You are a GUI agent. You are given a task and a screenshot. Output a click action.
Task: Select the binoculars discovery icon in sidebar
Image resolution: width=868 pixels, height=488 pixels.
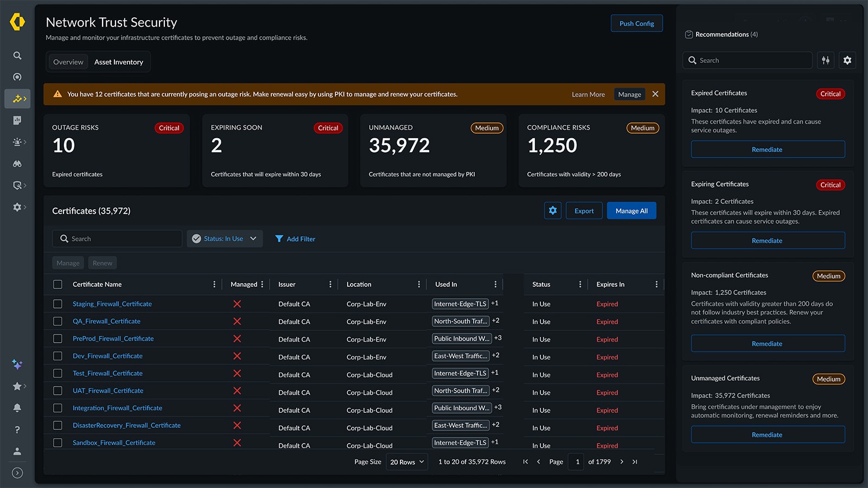pyautogui.click(x=17, y=163)
